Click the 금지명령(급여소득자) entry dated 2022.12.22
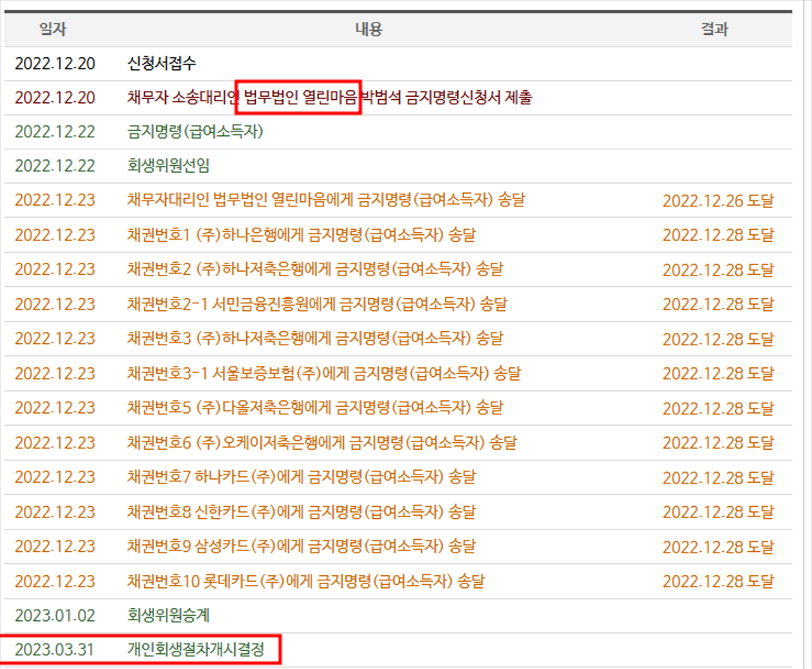The image size is (812, 669). coord(195,131)
